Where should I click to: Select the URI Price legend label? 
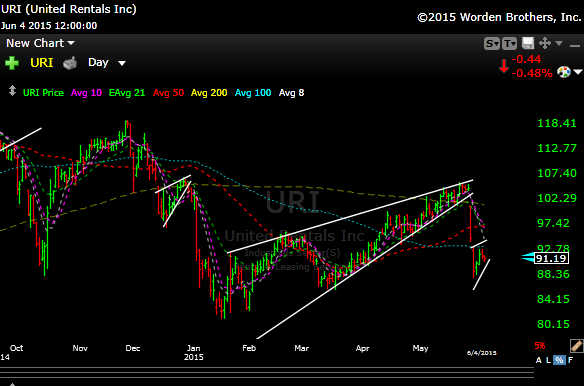(43, 93)
